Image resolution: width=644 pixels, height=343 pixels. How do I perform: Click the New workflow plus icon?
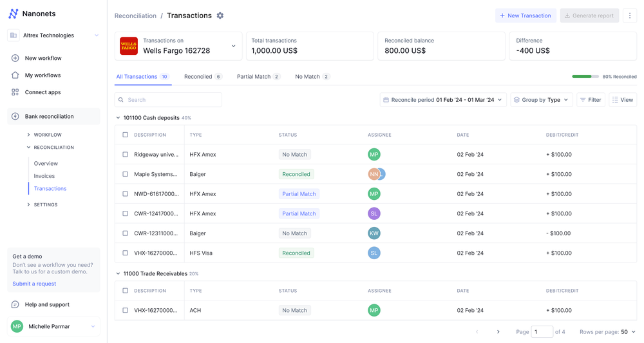click(x=15, y=58)
